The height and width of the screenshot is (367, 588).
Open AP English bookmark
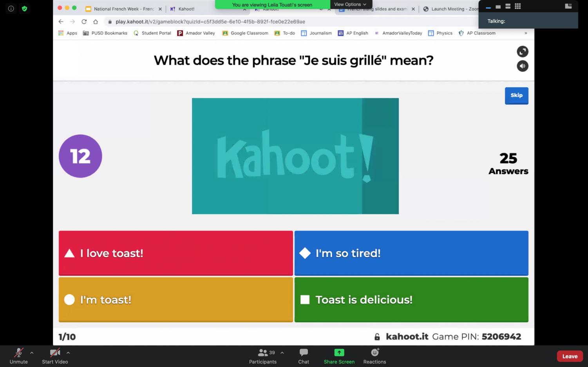click(x=353, y=33)
